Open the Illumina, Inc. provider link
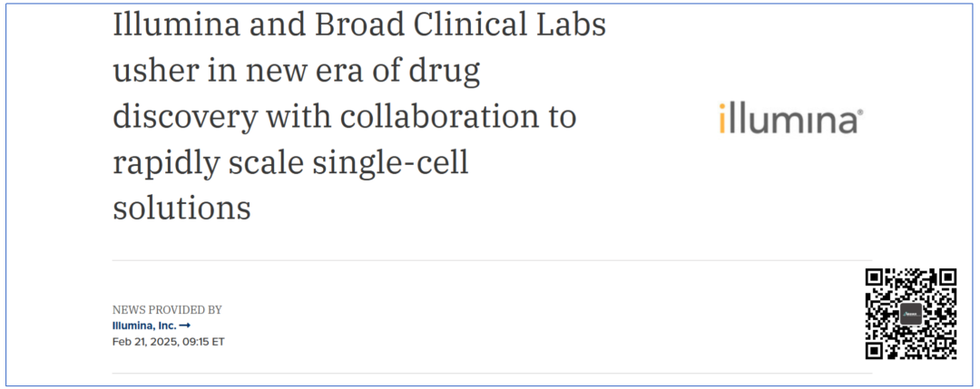980x389 pixels. [x=144, y=326]
